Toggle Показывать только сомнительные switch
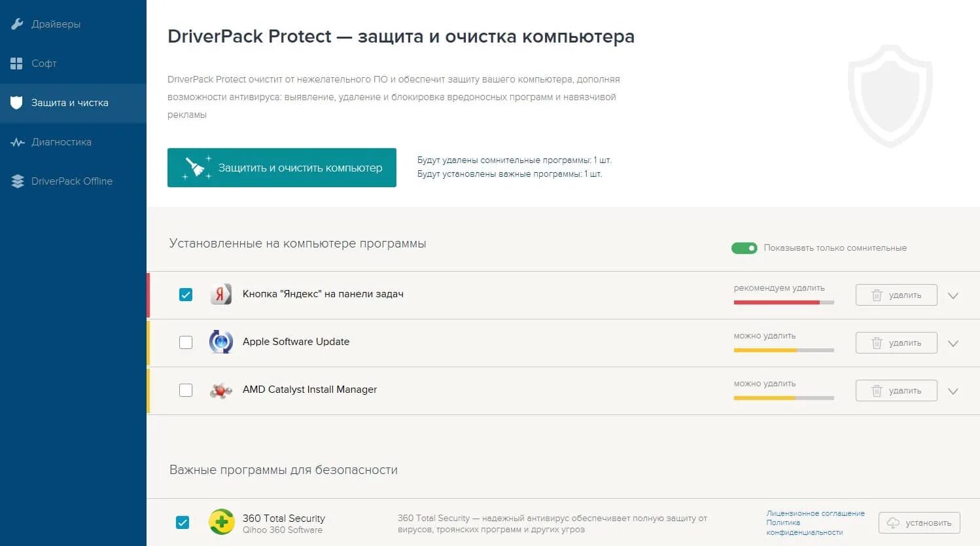Viewport: 980px width, 546px height. pyautogui.click(x=744, y=248)
